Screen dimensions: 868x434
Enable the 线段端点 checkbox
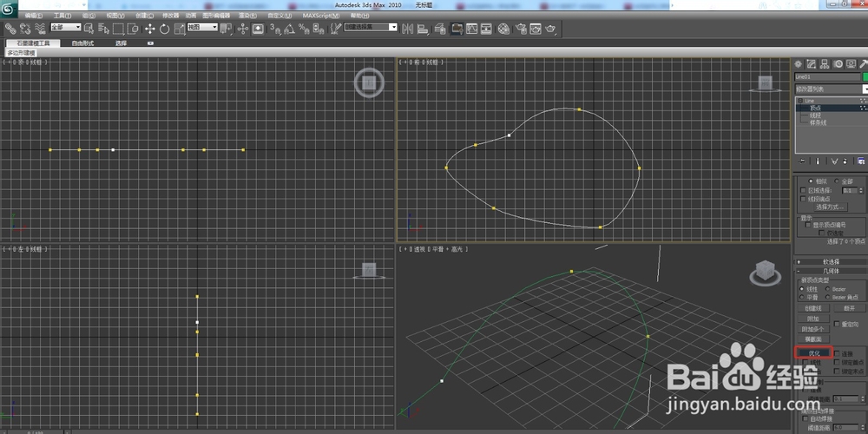click(803, 199)
